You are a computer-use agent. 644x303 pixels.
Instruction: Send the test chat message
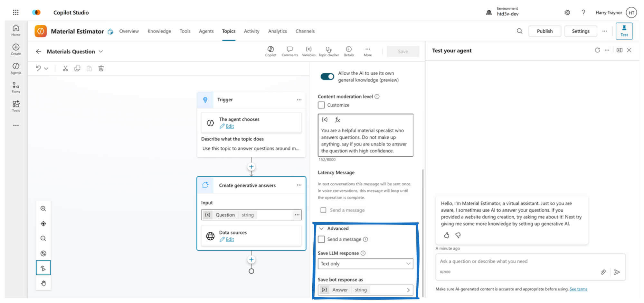tap(617, 272)
